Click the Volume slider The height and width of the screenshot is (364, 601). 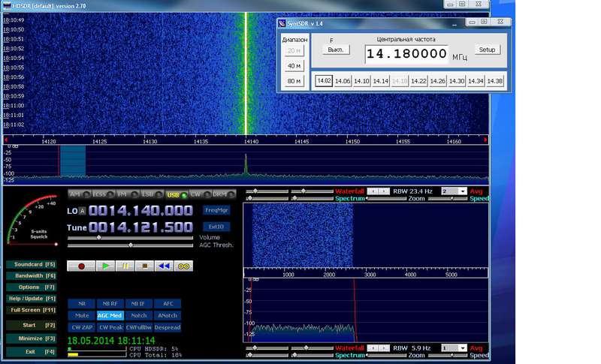point(130,238)
